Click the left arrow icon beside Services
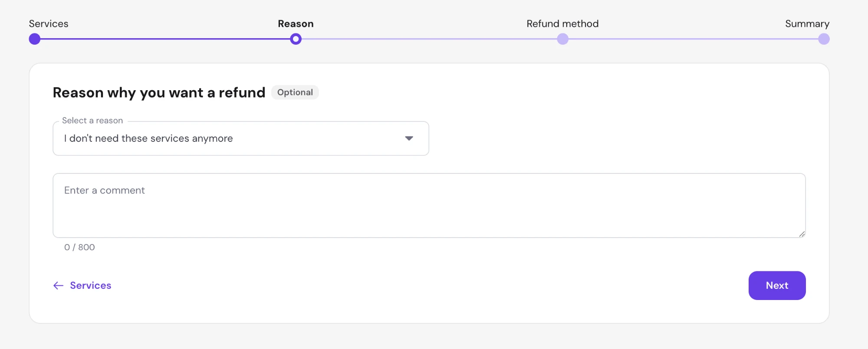This screenshot has height=349, width=868. coord(58,285)
